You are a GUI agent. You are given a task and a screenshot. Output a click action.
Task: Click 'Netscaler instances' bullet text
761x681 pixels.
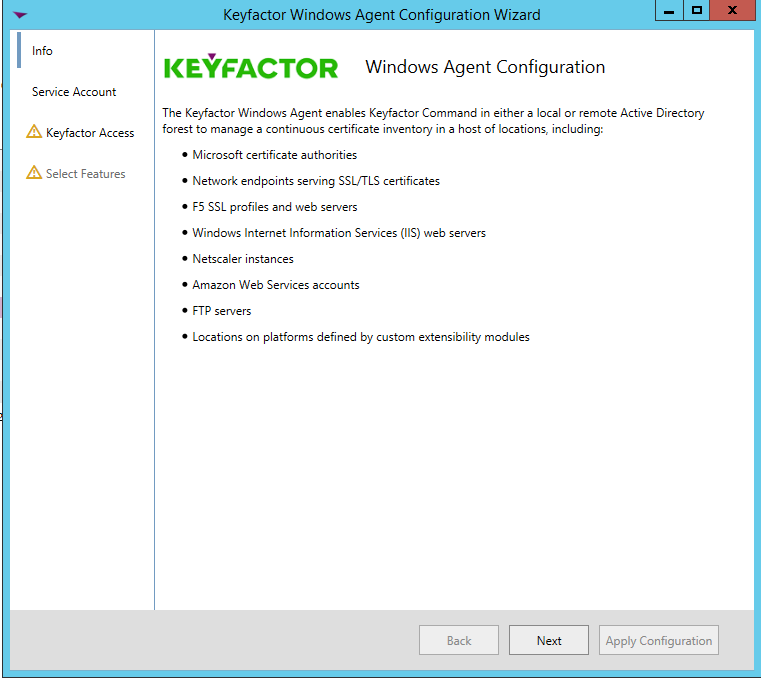click(x=243, y=259)
